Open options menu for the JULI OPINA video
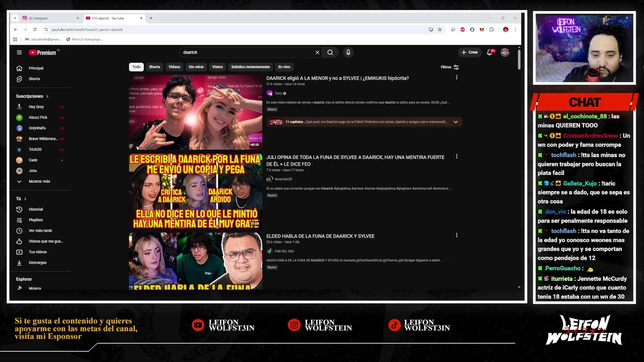644x362 pixels. (x=456, y=156)
